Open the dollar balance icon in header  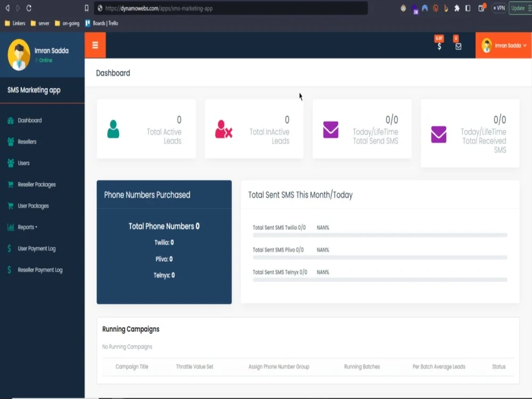(x=439, y=46)
